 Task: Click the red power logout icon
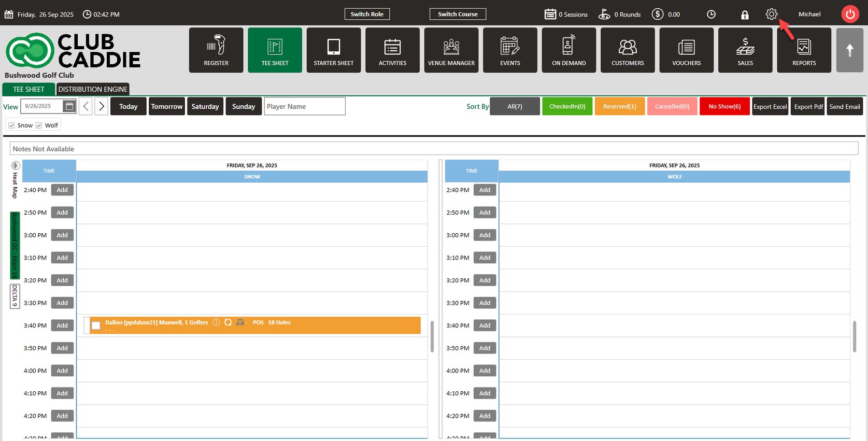850,15
